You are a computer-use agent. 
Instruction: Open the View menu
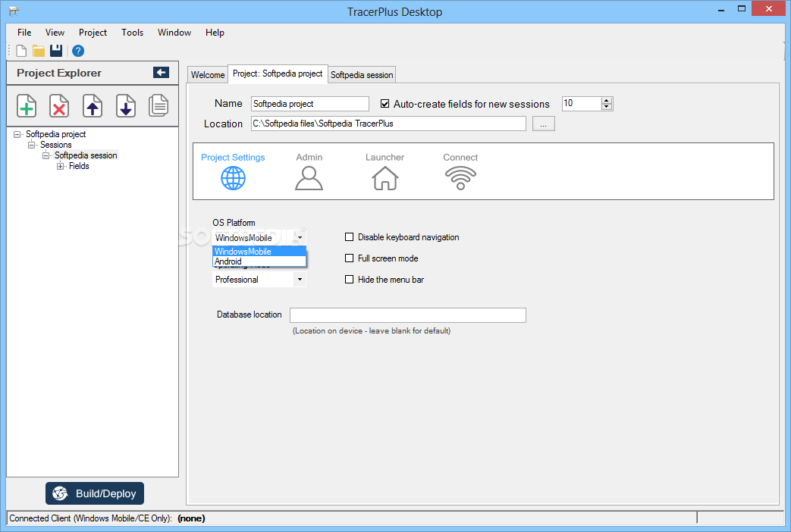point(55,33)
